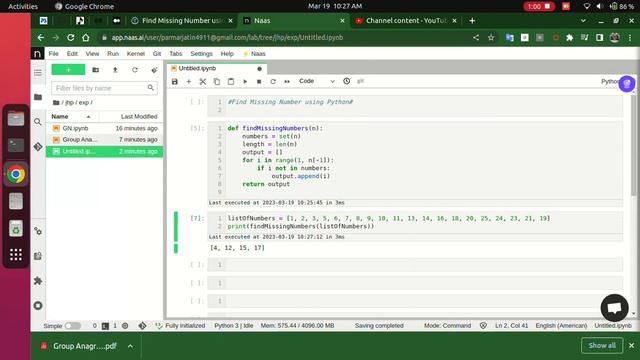
Task: Open the cell type Code dropdown
Action: [317, 81]
